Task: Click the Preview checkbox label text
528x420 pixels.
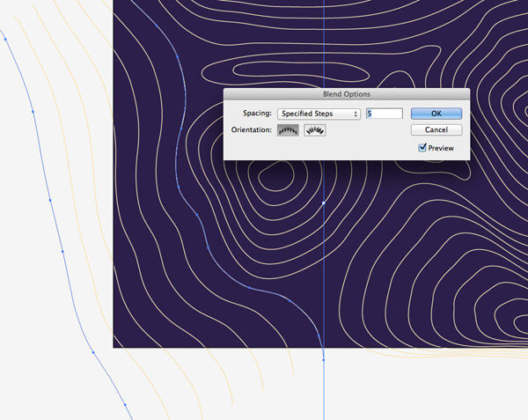Action: (441, 148)
